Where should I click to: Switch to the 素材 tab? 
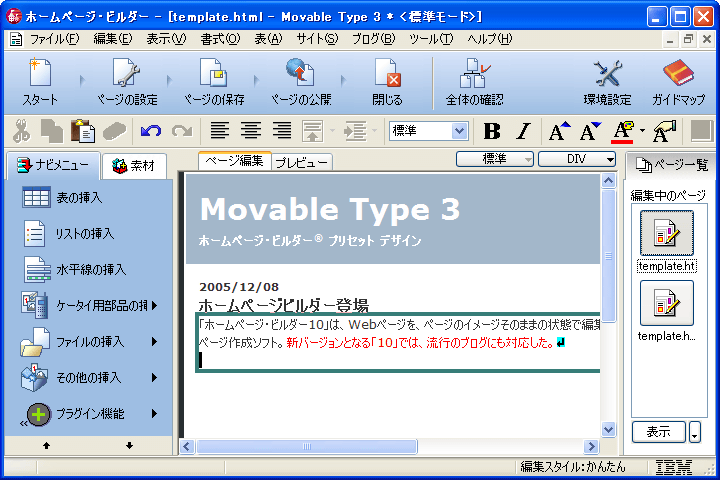(134, 166)
